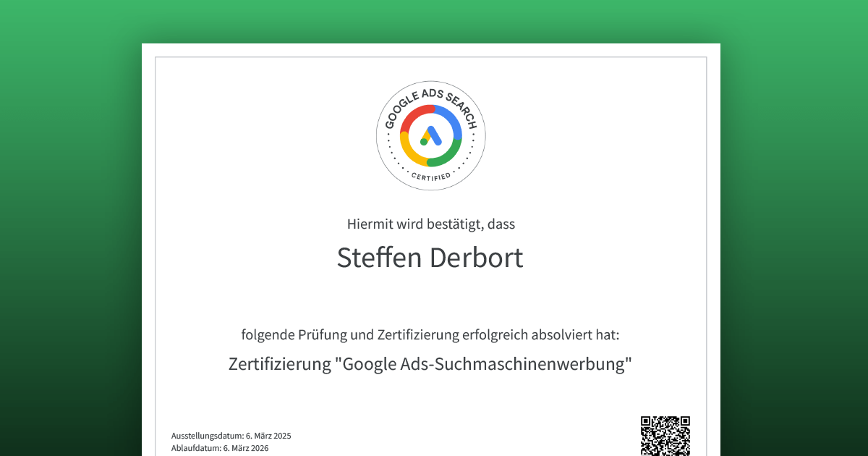Select the certificate title Google Ads-Suchmaschinenwerbung

click(x=430, y=363)
